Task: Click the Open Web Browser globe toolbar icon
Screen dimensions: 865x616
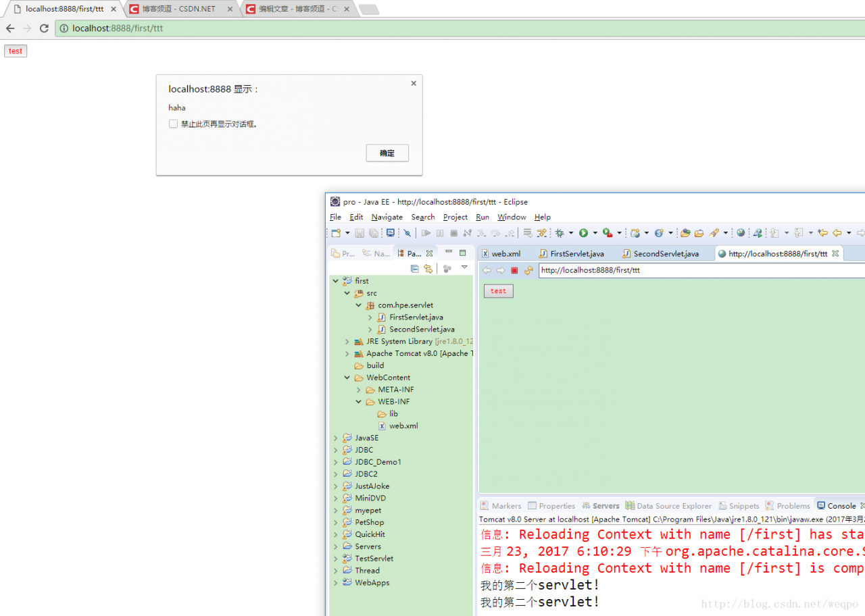Action: [x=741, y=233]
